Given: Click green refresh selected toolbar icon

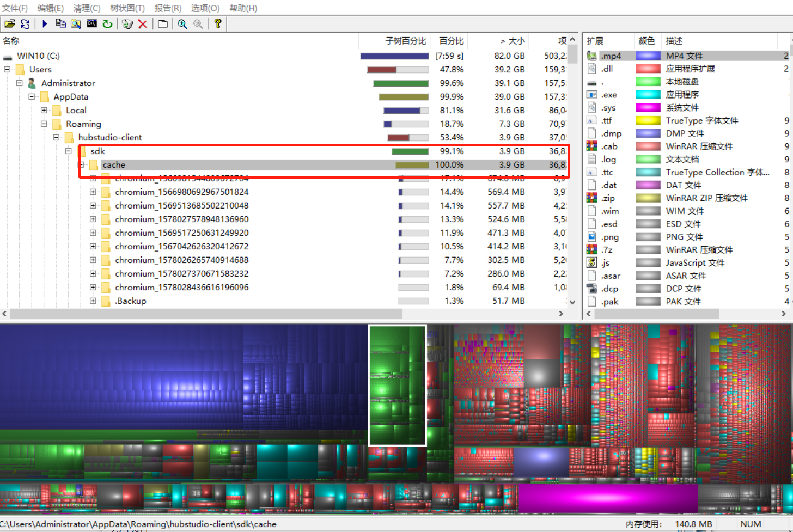Looking at the screenshot, I should pyautogui.click(x=108, y=24).
